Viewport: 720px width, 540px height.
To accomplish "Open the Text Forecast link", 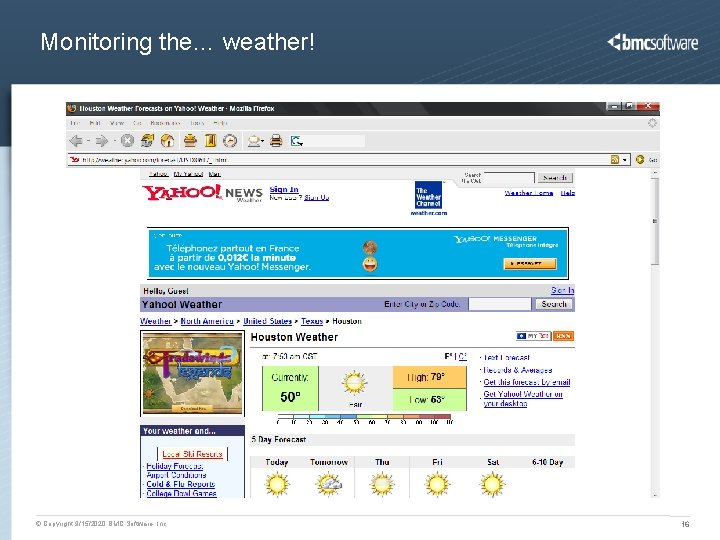I will pos(506,357).
